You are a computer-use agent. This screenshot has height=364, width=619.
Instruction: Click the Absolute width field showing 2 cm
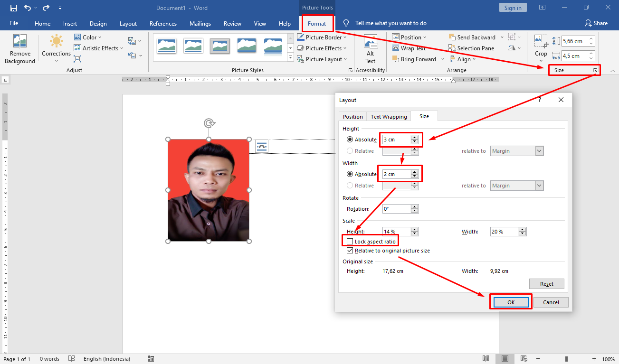point(397,174)
